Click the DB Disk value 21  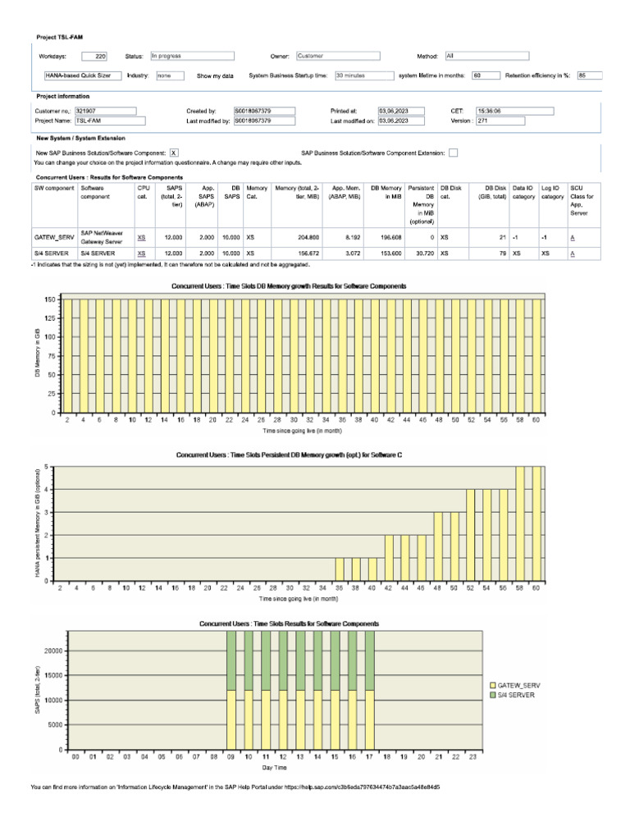tap(503, 237)
